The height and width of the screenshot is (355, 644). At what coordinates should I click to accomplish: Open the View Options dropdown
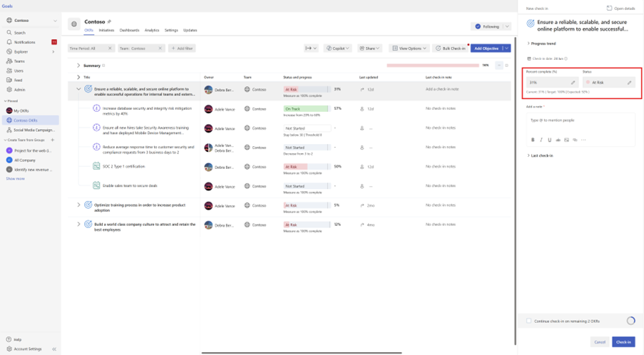click(x=410, y=48)
